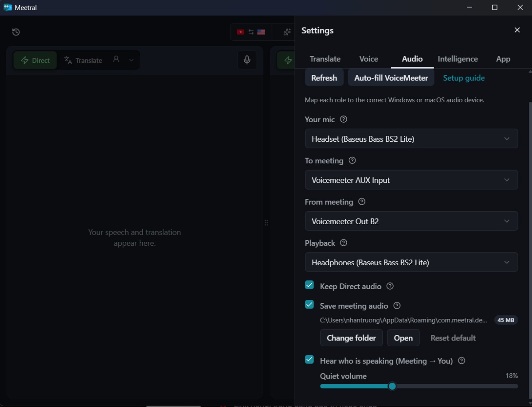Click help icon beside Keep Direct audio
532x407 pixels.
click(390, 286)
